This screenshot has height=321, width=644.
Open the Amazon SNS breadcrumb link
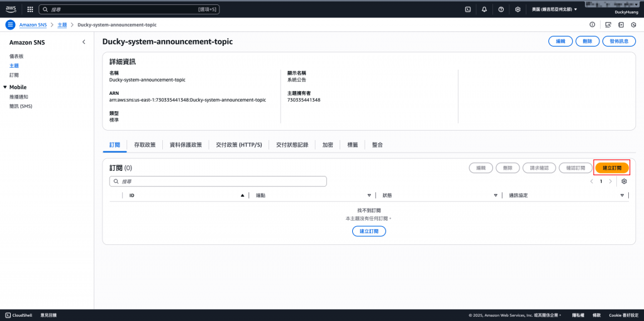click(x=33, y=24)
